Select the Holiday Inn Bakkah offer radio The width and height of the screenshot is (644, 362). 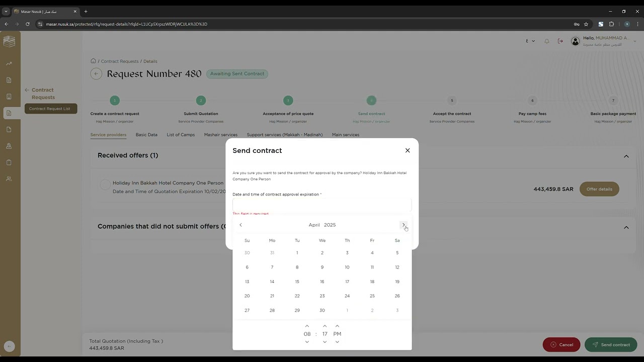pos(105,185)
